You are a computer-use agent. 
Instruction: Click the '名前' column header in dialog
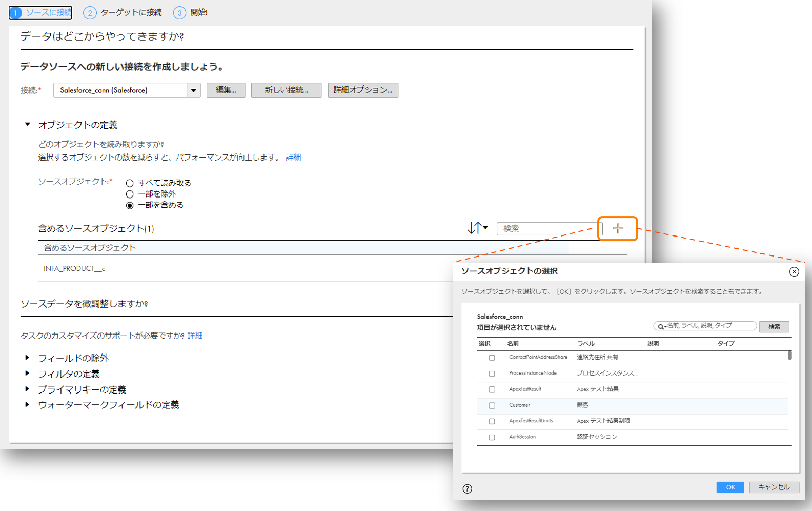pos(513,344)
